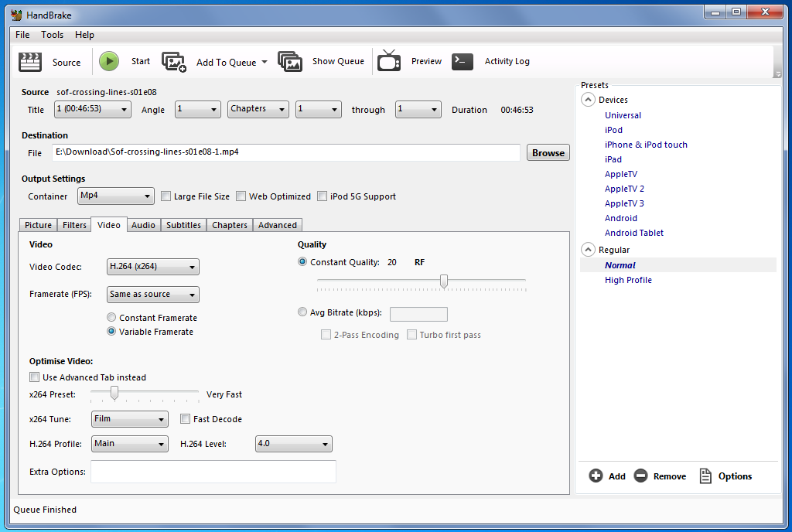
Task: Open the Help menu
Action: point(84,34)
